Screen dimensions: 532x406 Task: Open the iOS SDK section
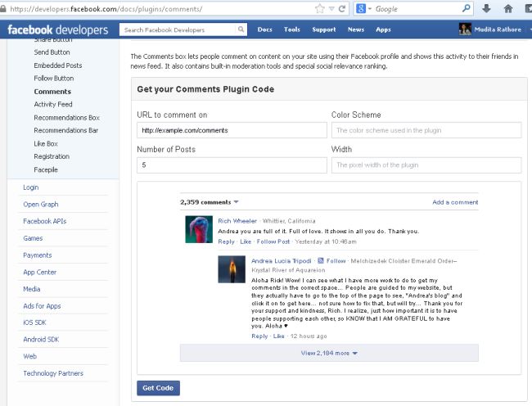34,323
